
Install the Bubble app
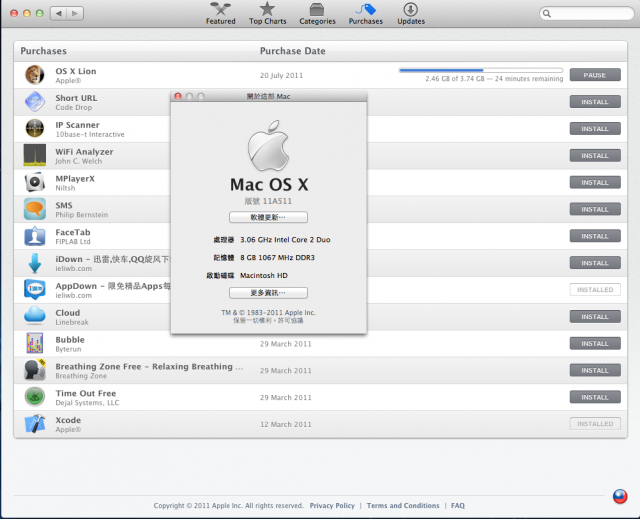595,344
